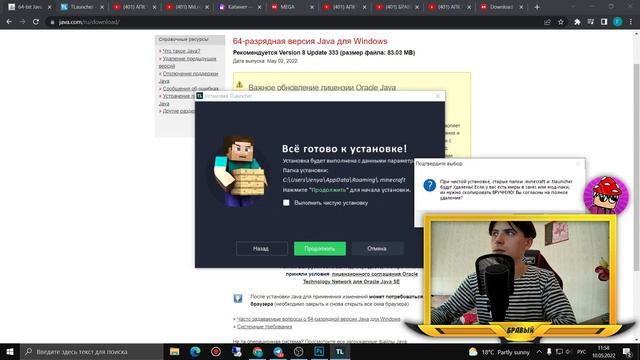The image size is (640, 360).
Task: Open the РУС language switcher
Action: point(582,352)
